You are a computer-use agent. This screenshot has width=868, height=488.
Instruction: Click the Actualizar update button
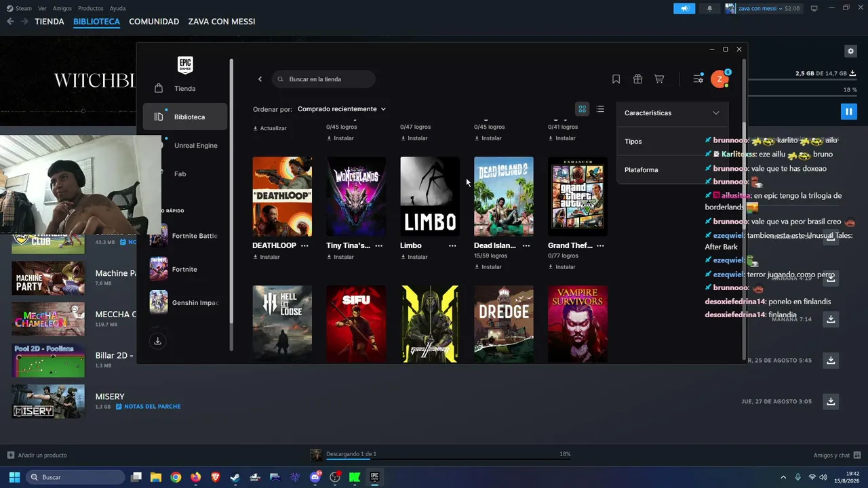[270, 128]
